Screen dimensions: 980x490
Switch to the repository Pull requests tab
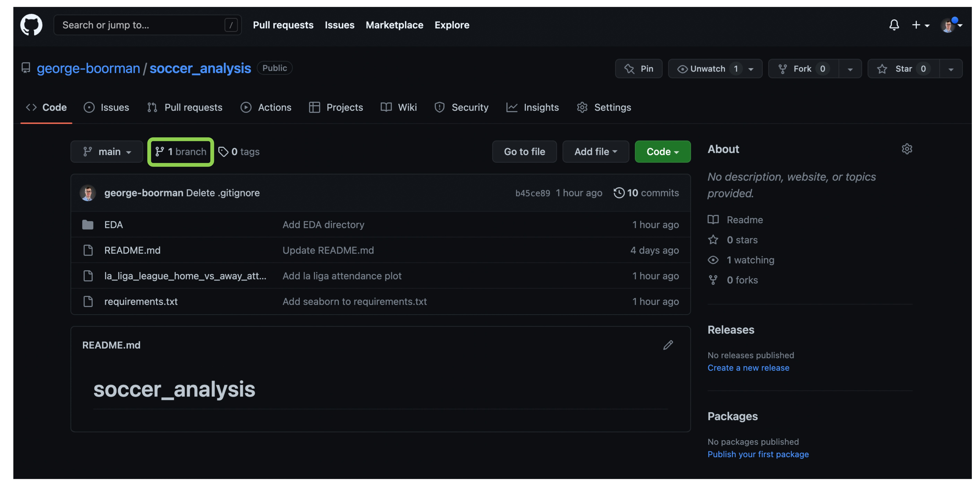tap(185, 107)
